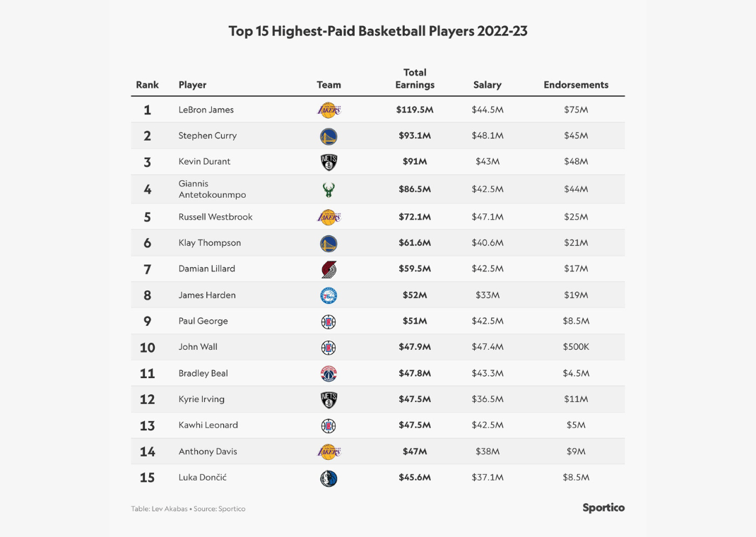The height and width of the screenshot is (537, 756).
Task: Click the player name Russell Westbrook
Action: [x=215, y=217]
